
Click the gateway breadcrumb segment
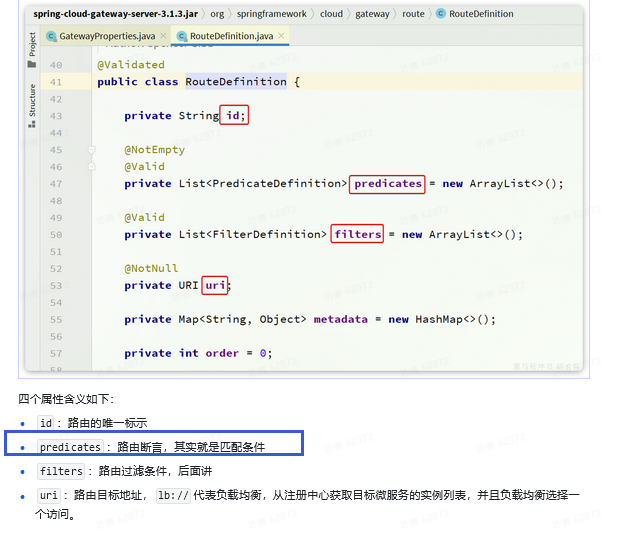click(x=372, y=14)
